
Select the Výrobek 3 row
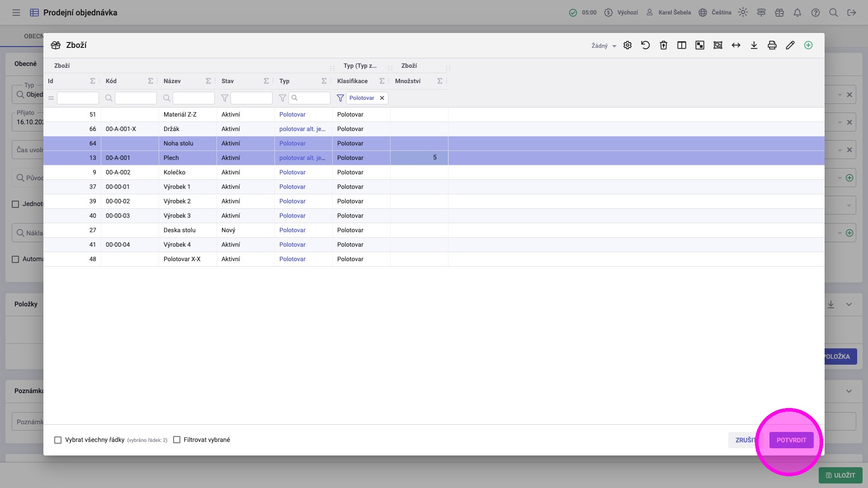(177, 216)
